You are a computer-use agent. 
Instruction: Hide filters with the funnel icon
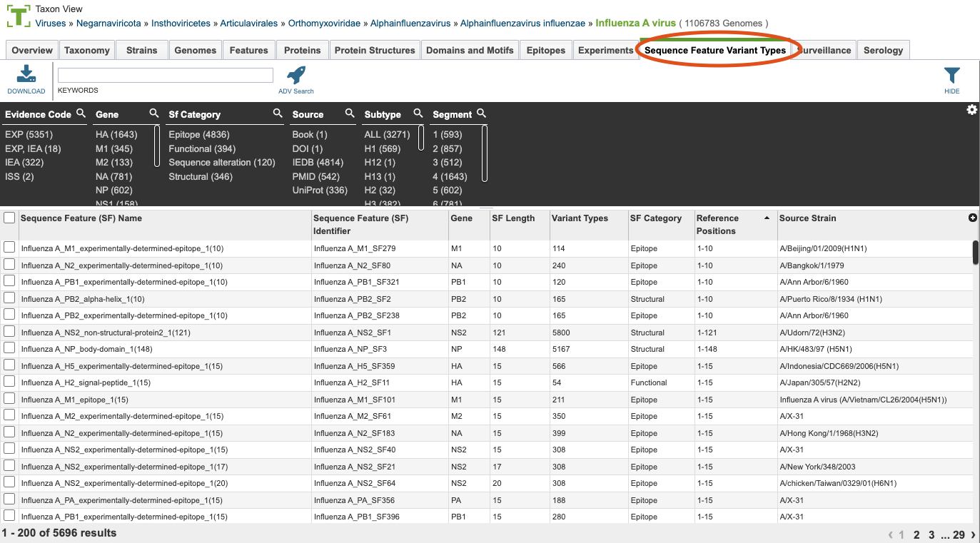[951, 76]
